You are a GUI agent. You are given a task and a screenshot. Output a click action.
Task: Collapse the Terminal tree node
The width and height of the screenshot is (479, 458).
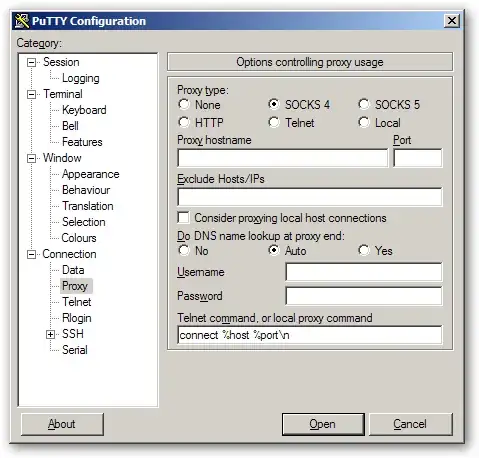31,94
